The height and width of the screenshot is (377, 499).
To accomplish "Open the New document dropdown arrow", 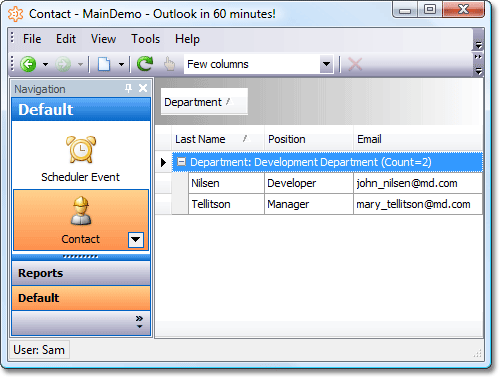I will (x=121, y=64).
